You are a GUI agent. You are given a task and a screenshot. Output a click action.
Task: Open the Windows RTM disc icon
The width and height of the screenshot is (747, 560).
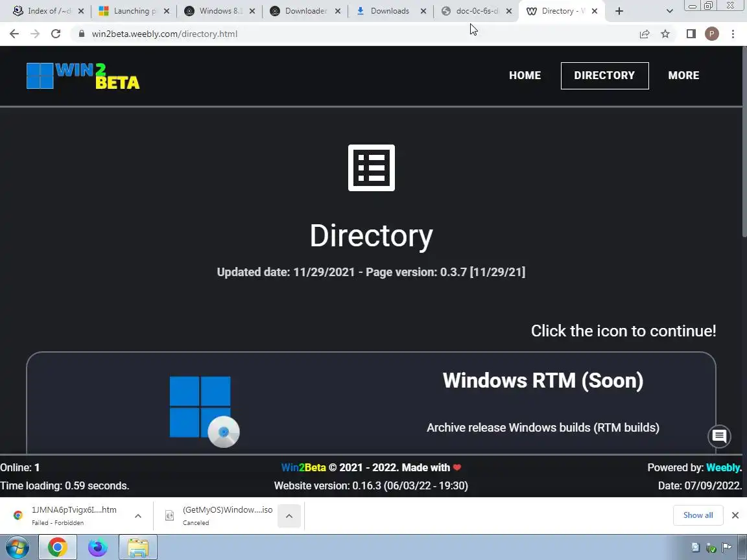tap(204, 412)
